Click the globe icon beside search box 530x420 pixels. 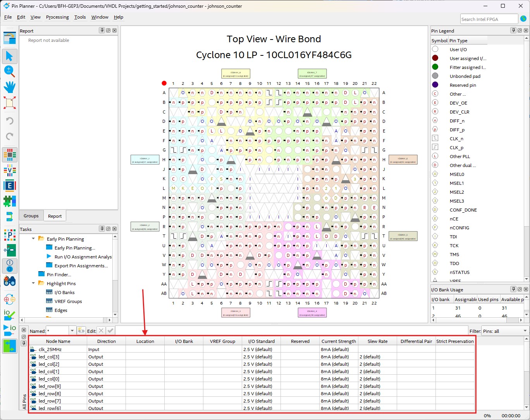tap(523, 19)
